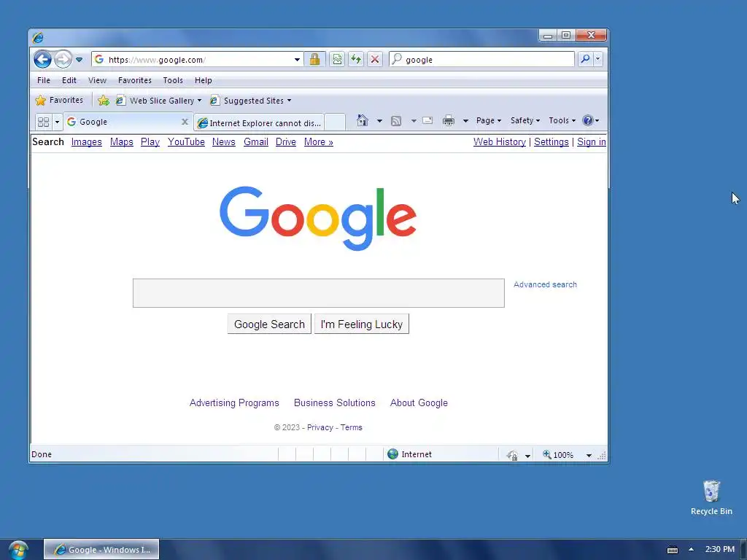
Task: Click the Google logo image
Action: point(318,218)
